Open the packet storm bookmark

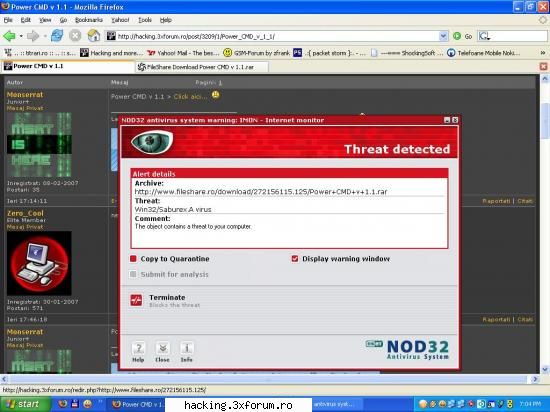tap(330, 53)
